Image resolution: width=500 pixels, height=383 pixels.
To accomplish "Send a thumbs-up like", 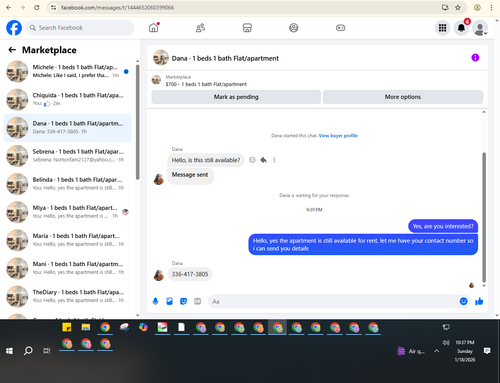I will 479,301.
